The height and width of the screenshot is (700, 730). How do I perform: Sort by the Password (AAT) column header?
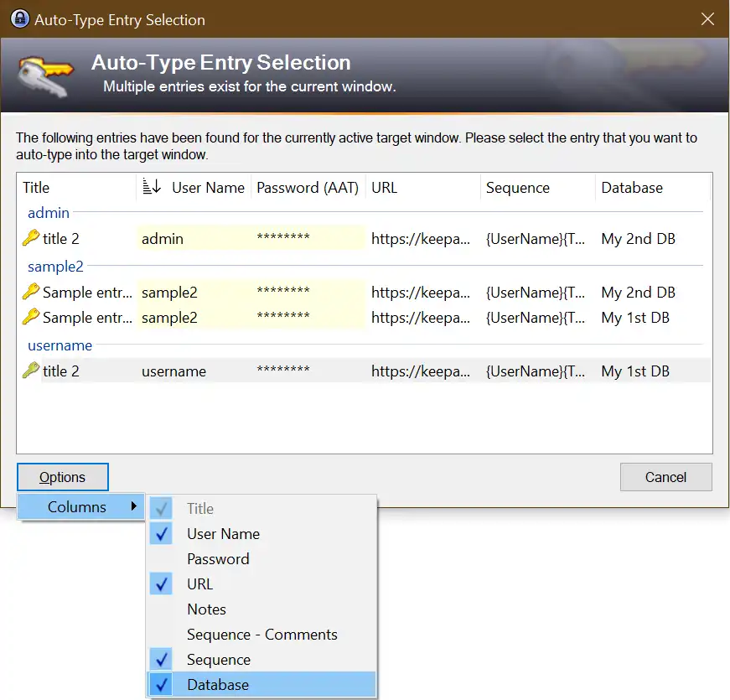308,187
